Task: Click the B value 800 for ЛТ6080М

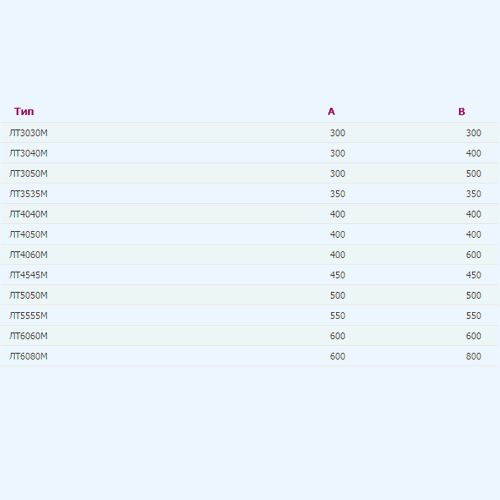Action: click(473, 356)
